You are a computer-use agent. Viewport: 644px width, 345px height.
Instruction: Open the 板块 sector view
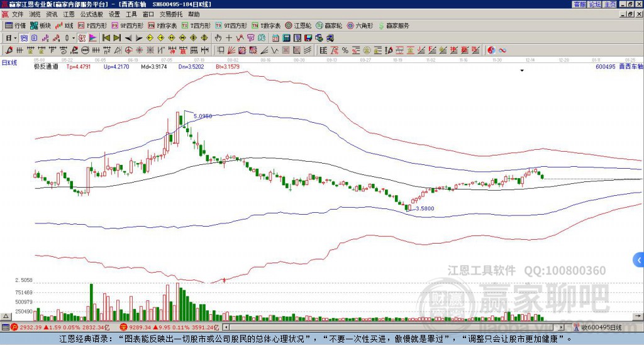40,25
